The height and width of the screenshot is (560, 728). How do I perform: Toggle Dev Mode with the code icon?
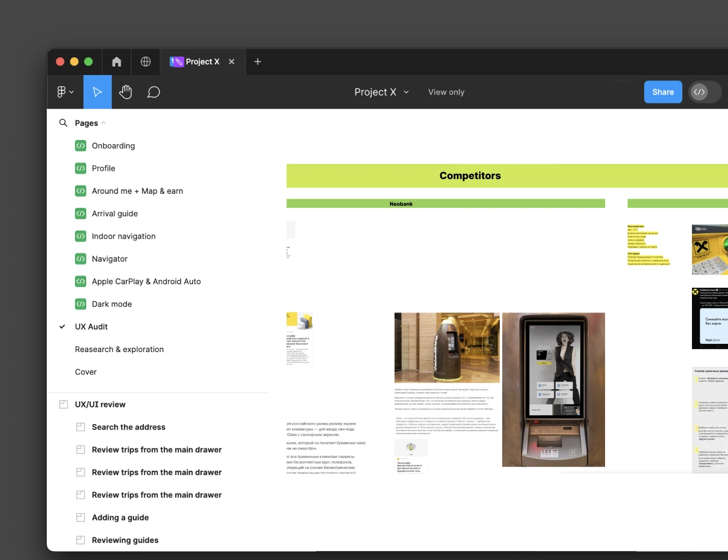[701, 92]
